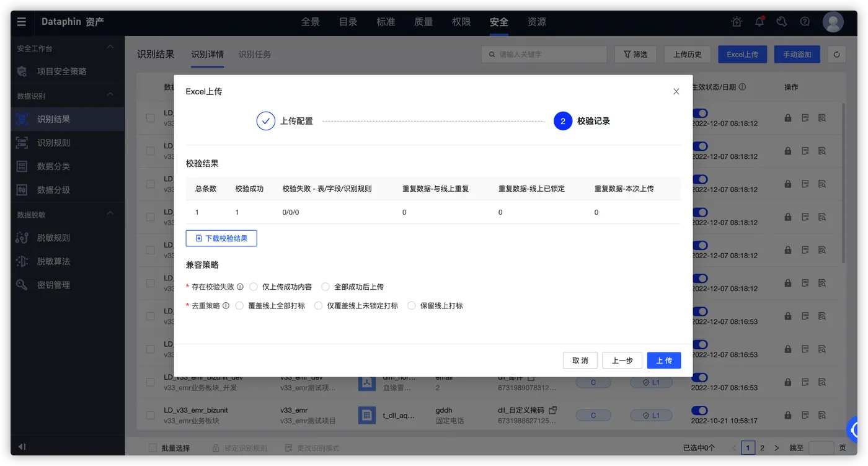
Task: Select the 覆盖线上全部打标 radio option
Action: tap(239, 305)
